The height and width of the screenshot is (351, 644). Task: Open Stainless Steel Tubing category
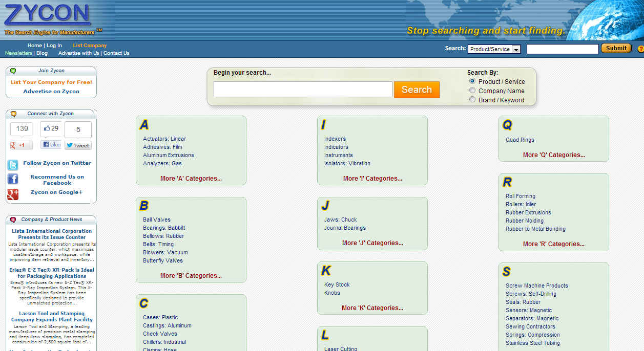(x=533, y=343)
